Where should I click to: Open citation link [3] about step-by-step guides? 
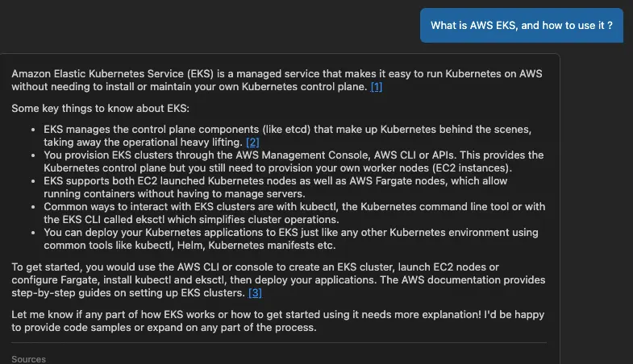(x=255, y=292)
